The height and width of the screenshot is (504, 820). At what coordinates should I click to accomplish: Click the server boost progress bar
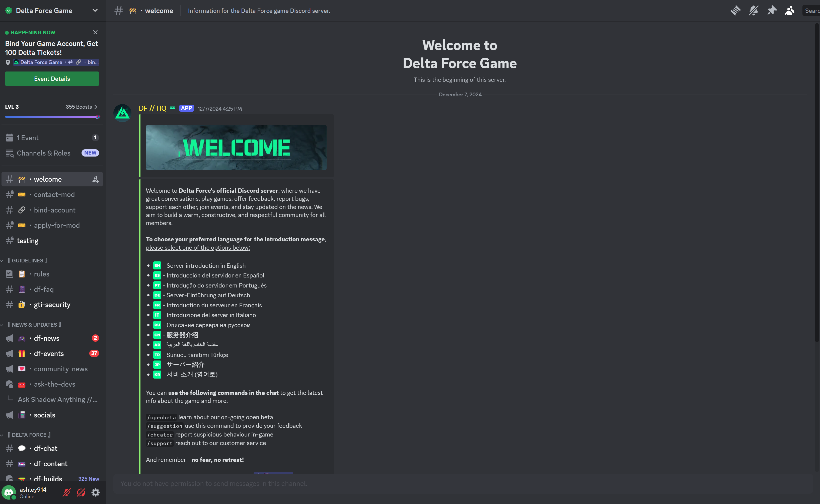pos(52,117)
